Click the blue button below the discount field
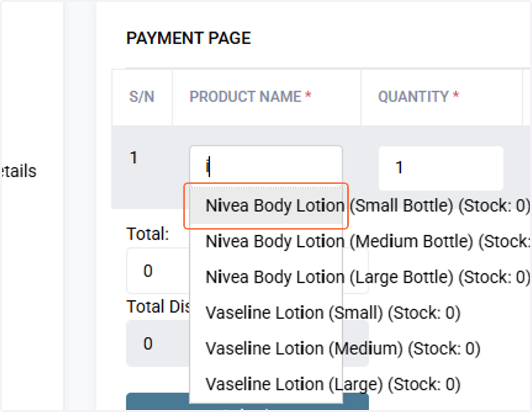This screenshot has width=532, height=412. click(247, 402)
